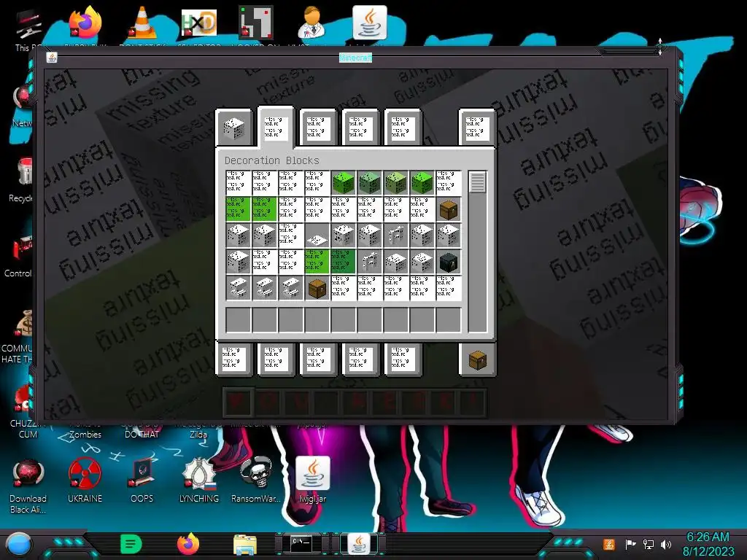
Task: Open the Java icon in Minecraft window title bar
Action: tap(52, 58)
